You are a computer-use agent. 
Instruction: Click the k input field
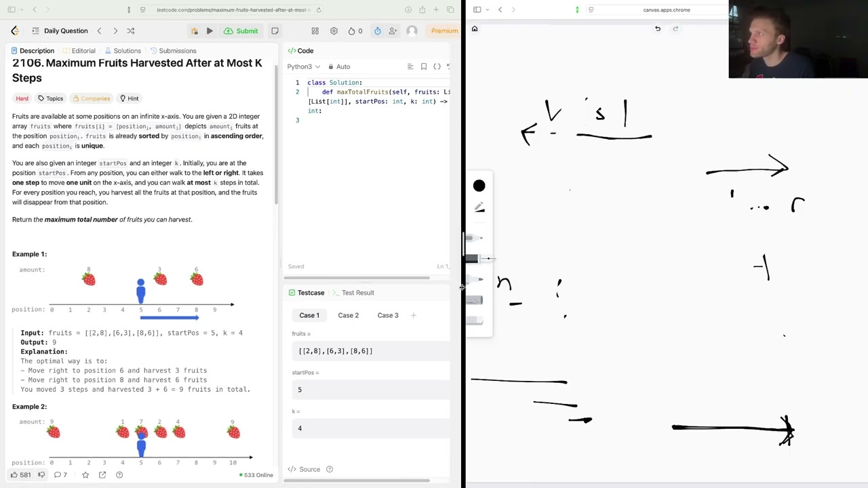tap(371, 428)
